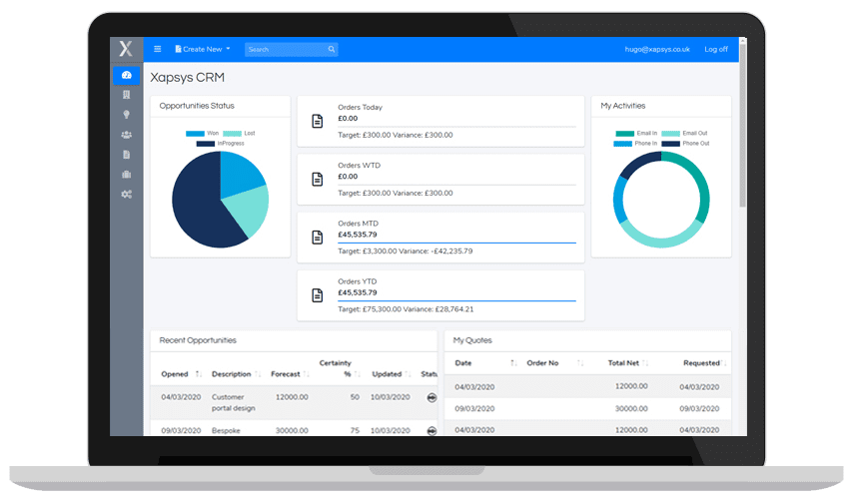This screenshot has height=504, width=856.
Task: Toggle the Email Out legend entry
Action: click(x=684, y=133)
